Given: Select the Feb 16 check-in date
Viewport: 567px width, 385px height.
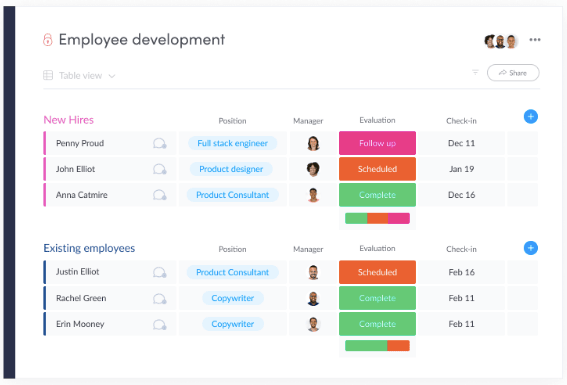Looking at the screenshot, I should coord(461,272).
